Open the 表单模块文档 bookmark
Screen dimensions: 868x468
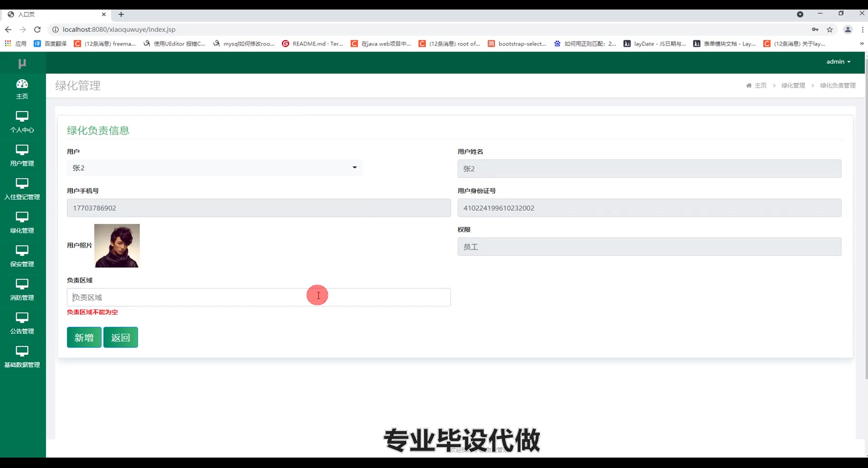[x=725, y=44]
